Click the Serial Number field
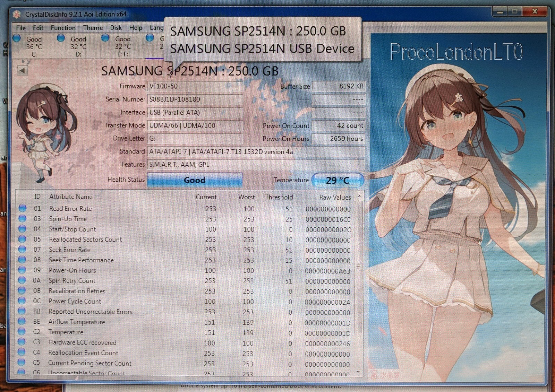The height and width of the screenshot is (392, 555). pyautogui.click(x=195, y=99)
